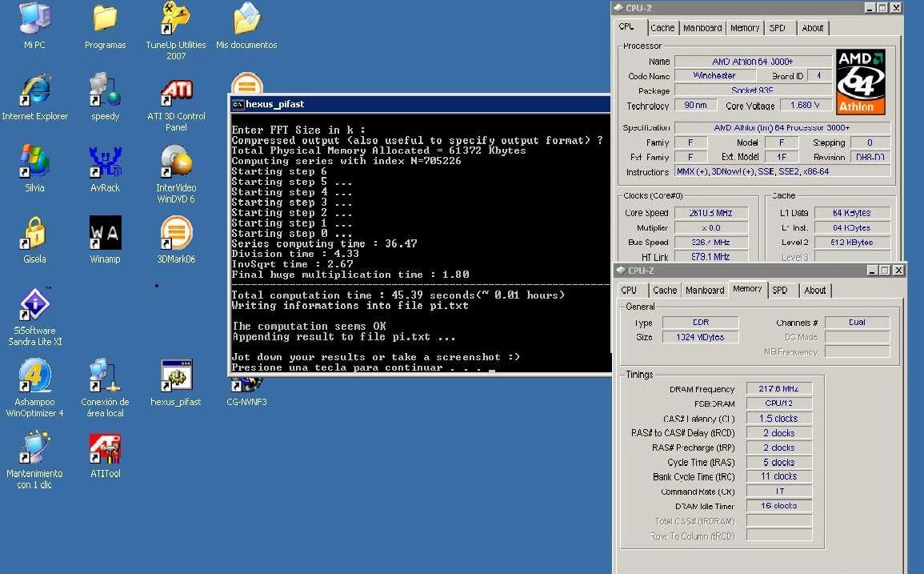
Task: Click the Command Rate 1T value
Action: coord(779,492)
